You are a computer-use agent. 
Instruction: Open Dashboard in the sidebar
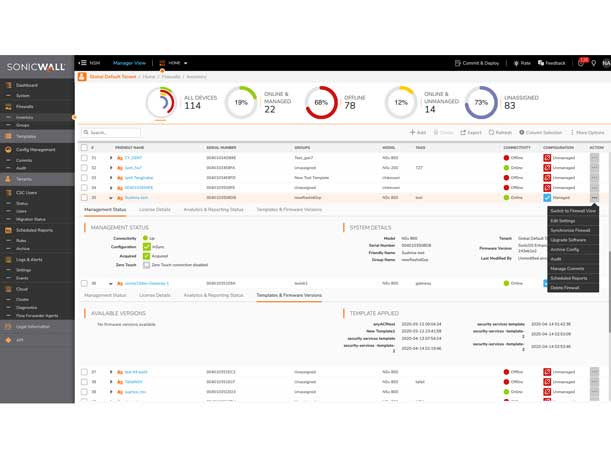(26, 85)
